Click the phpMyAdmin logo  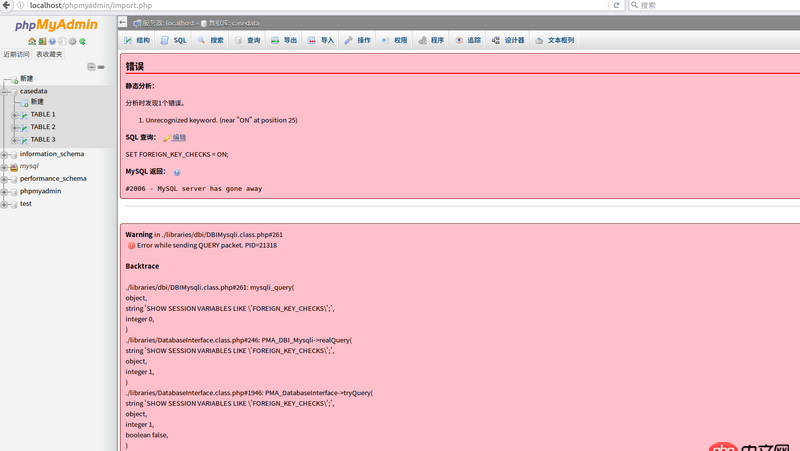click(56, 24)
